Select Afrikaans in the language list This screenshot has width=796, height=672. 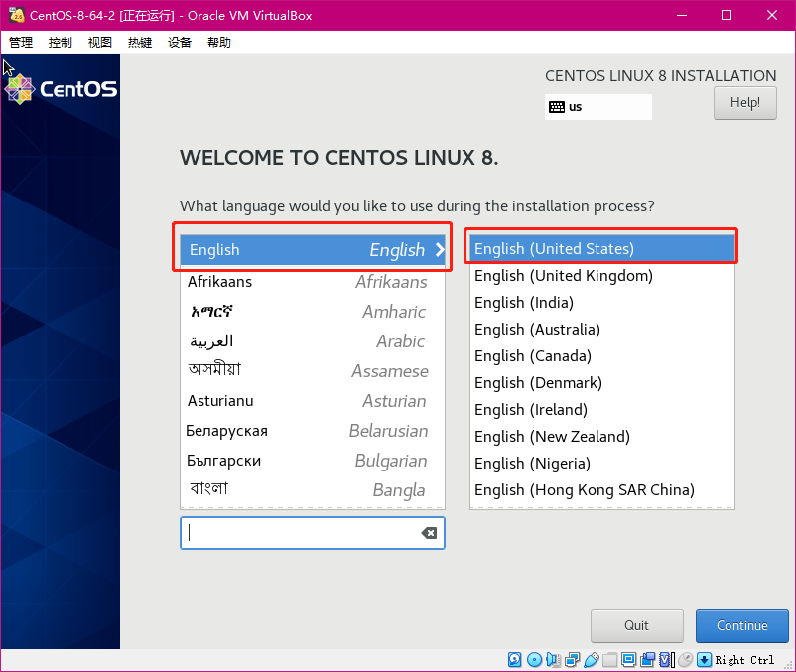[313, 282]
